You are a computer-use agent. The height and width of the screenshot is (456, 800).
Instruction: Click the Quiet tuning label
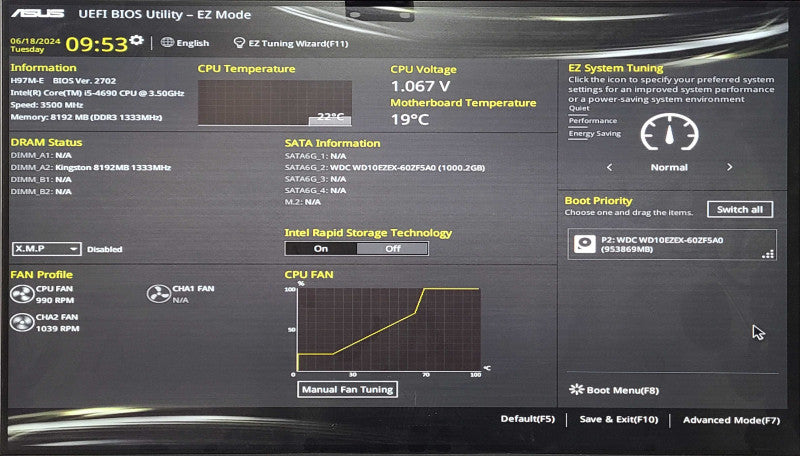pyautogui.click(x=579, y=108)
